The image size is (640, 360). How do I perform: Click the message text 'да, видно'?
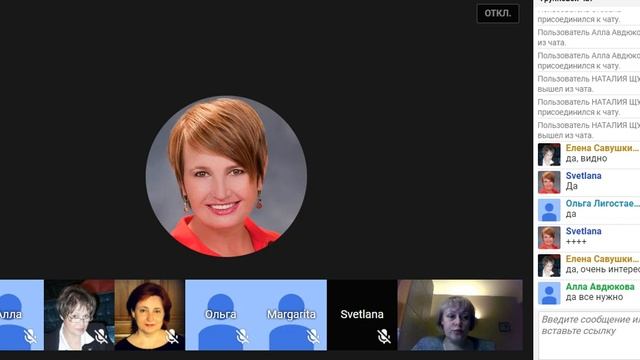pos(586,158)
